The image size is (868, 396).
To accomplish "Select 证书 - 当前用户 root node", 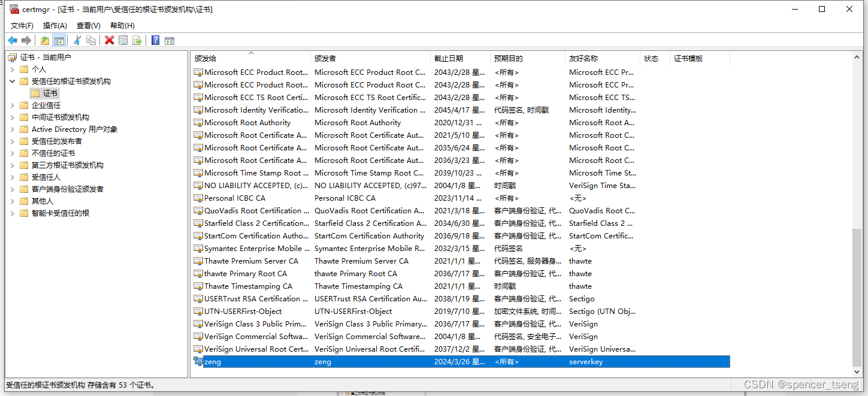I will coord(46,58).
